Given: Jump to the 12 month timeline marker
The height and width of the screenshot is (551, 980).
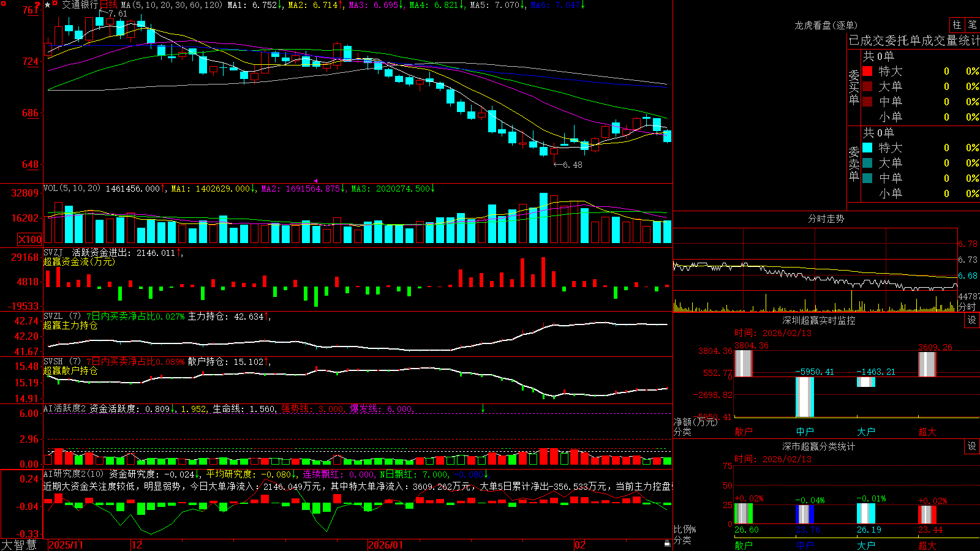Looking at the screenshot, I should coord(137,545).
